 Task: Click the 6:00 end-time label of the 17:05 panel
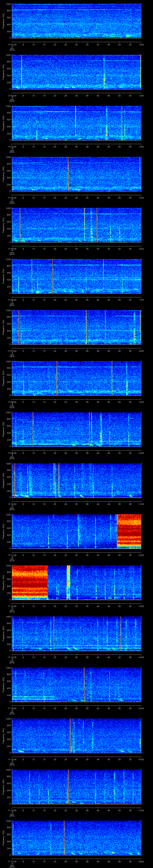(141, 249)
